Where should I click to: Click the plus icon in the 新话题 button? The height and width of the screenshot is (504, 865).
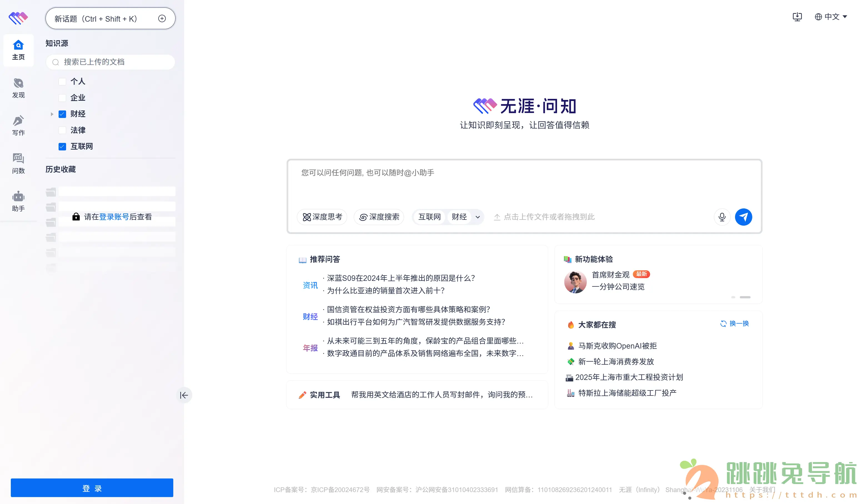click(162, 19)
